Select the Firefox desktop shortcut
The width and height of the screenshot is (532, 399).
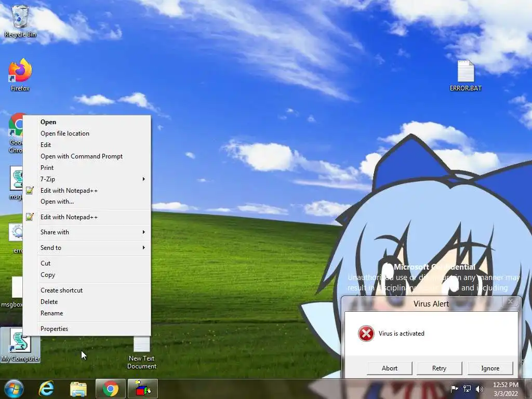pyautogui.click(x=20, y=75)
